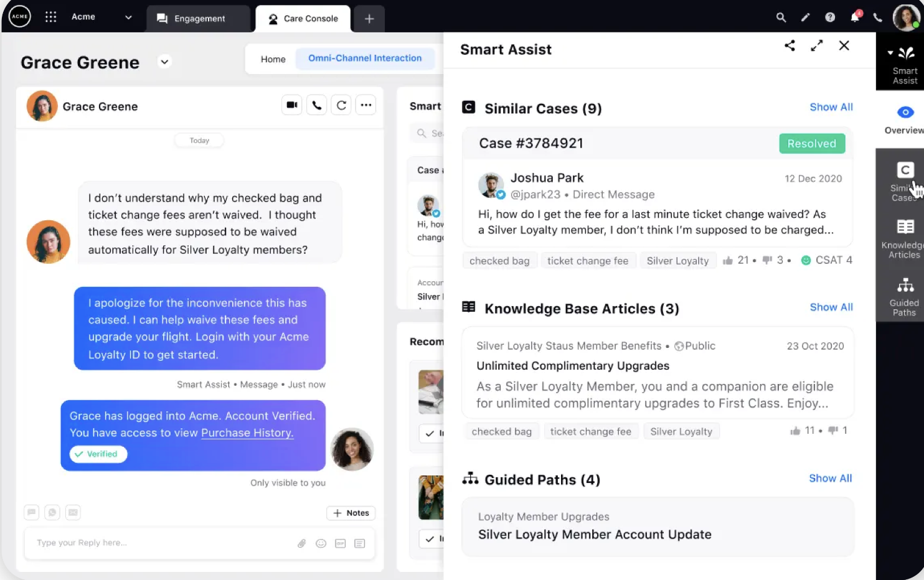Open the notifications bell
Viewport: 924px width, 580px height.
tap(855, 17)
